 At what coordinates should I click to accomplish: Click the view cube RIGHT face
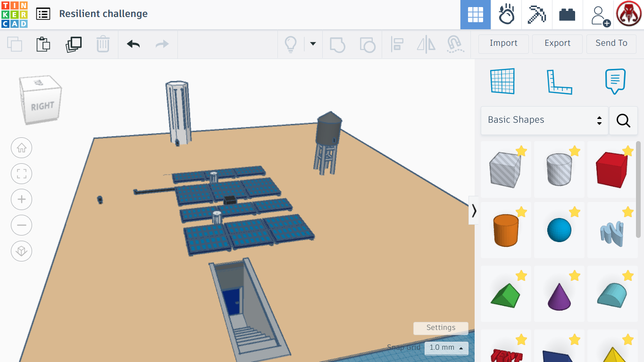[42, 107]
